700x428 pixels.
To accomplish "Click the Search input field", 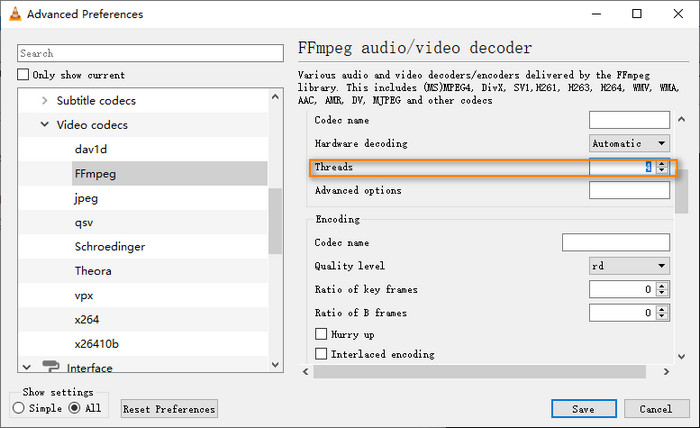I will click(150, 53).
